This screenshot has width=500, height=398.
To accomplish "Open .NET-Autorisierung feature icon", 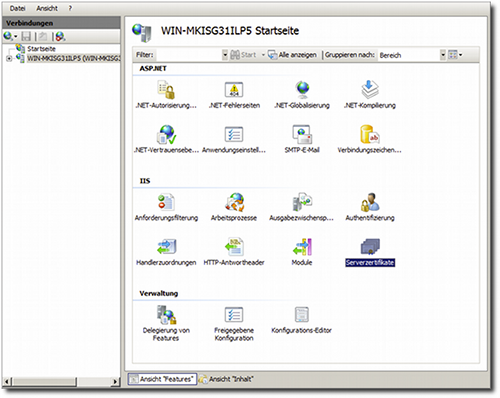I will [x=166, y=90].
